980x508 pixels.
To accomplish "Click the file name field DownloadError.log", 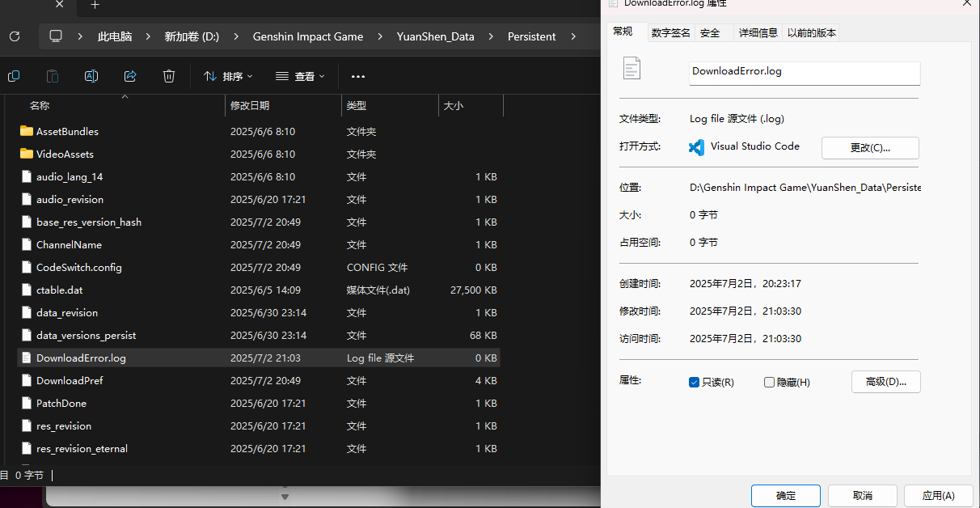I will (805, 73).
